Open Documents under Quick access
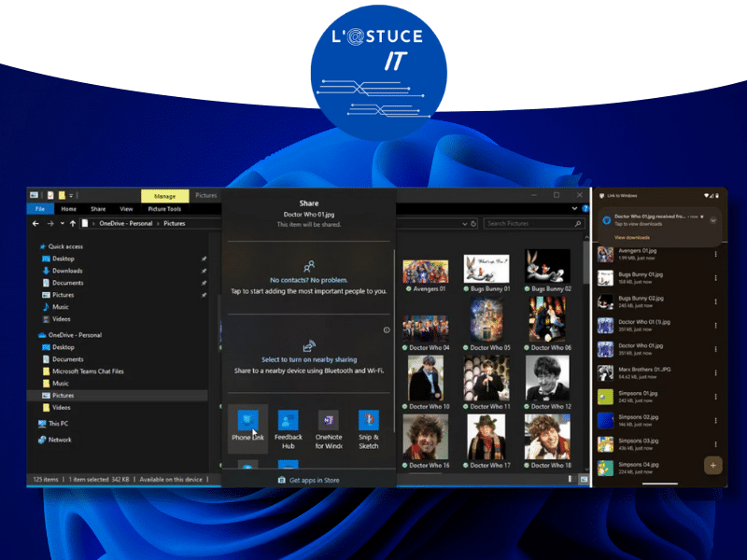This screenshot has width=747, height=560. pos(63,283)
